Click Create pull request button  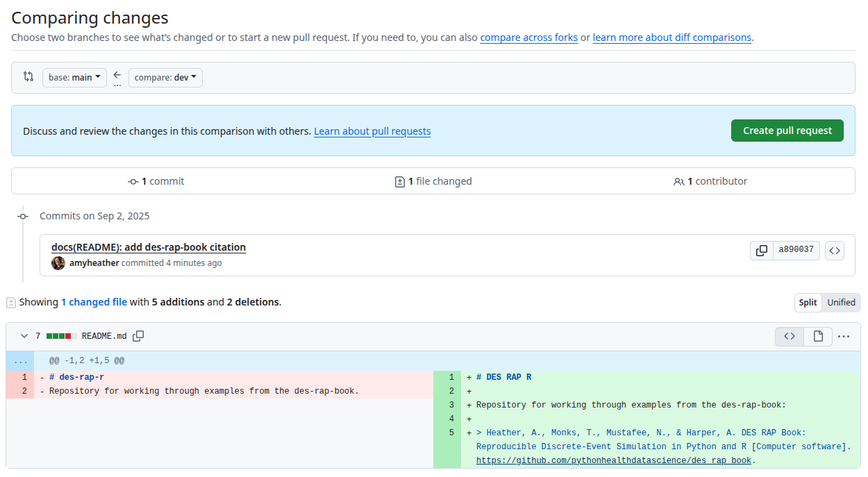[x=787, y=131]
